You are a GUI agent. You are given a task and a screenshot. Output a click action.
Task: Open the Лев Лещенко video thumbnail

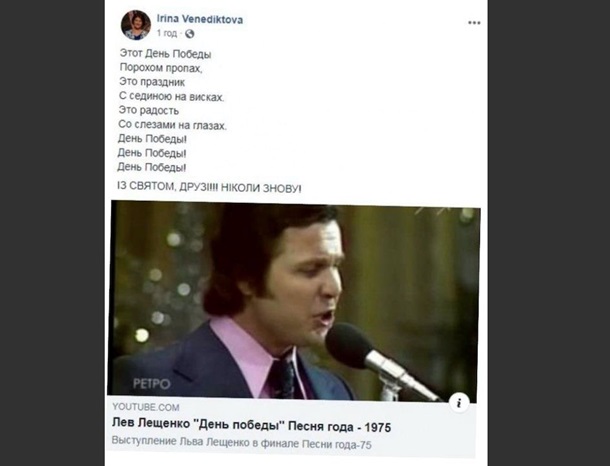coord(293,300)
